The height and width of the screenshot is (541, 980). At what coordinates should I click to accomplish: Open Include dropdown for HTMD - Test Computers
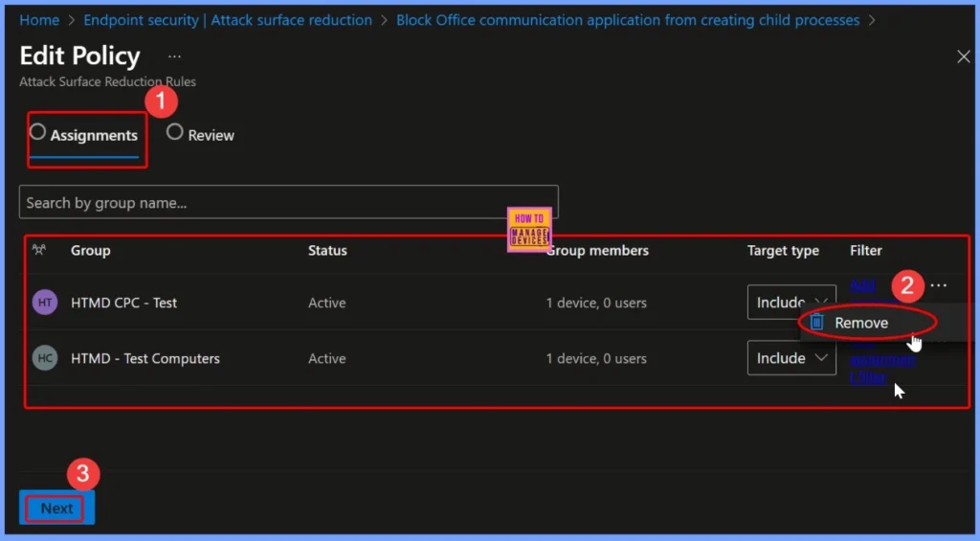tap(791, 358)
